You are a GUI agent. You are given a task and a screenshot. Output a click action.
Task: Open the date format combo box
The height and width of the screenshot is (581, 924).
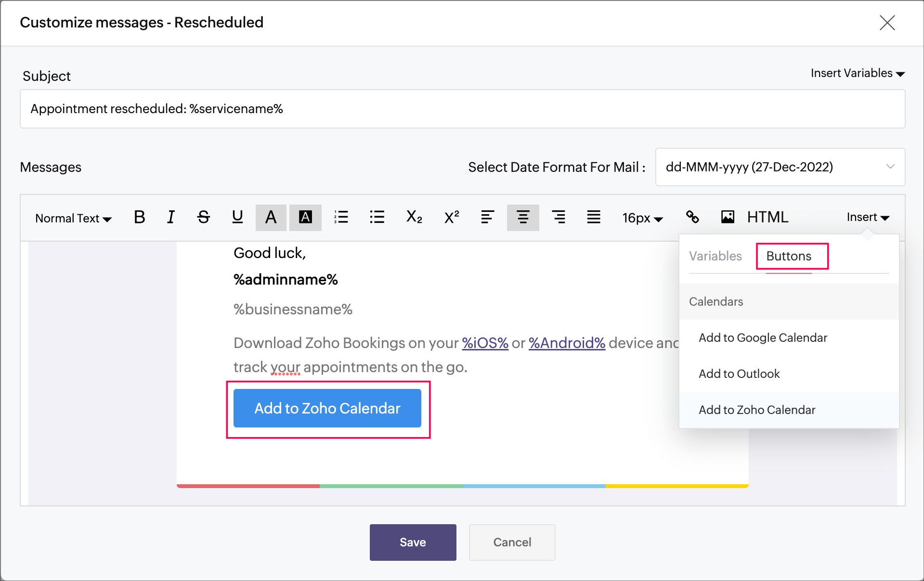[780, 167]
